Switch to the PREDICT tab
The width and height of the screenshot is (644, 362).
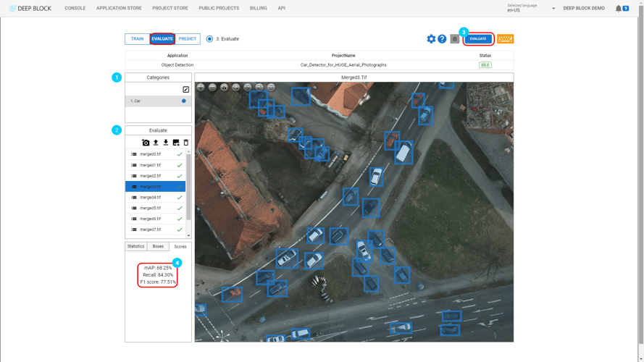tap(188, 39)
